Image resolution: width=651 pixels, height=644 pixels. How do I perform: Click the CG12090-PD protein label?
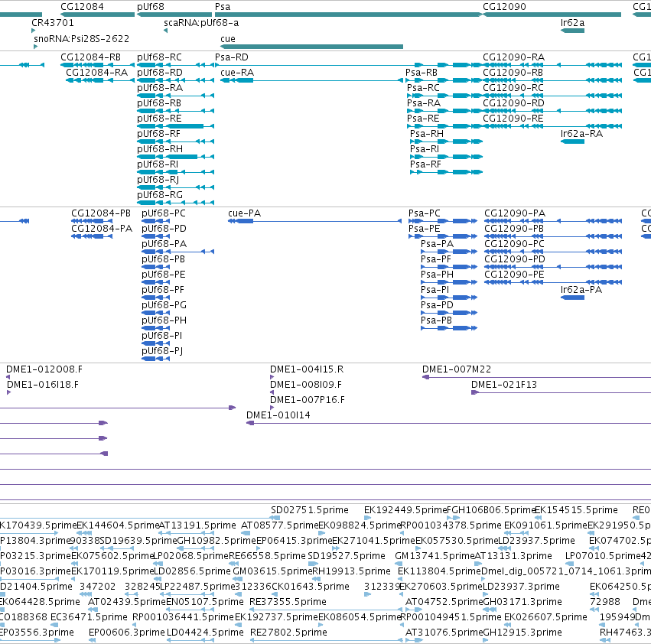coord(515,259)
